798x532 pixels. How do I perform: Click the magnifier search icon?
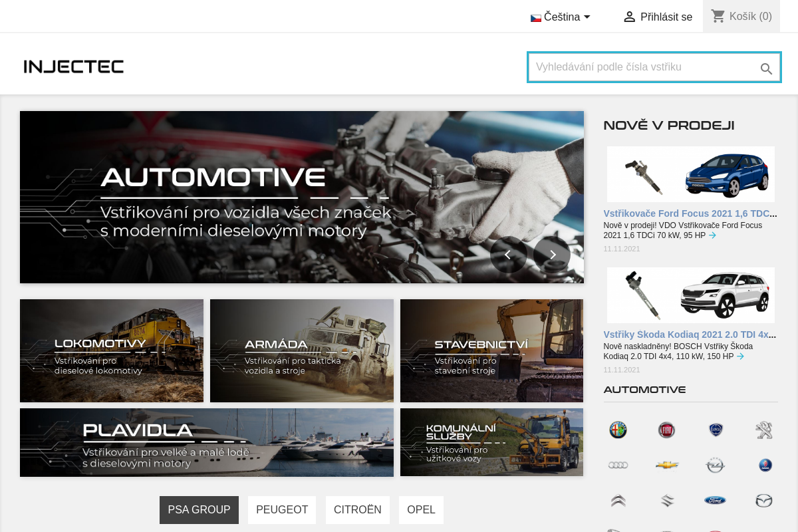[x=766, y=68]
